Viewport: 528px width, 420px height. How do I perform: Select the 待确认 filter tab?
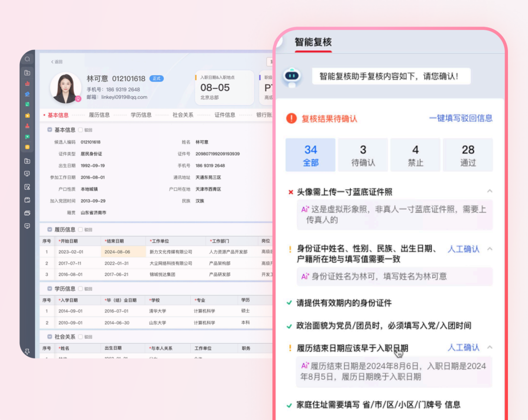click(x=363, y=155)
